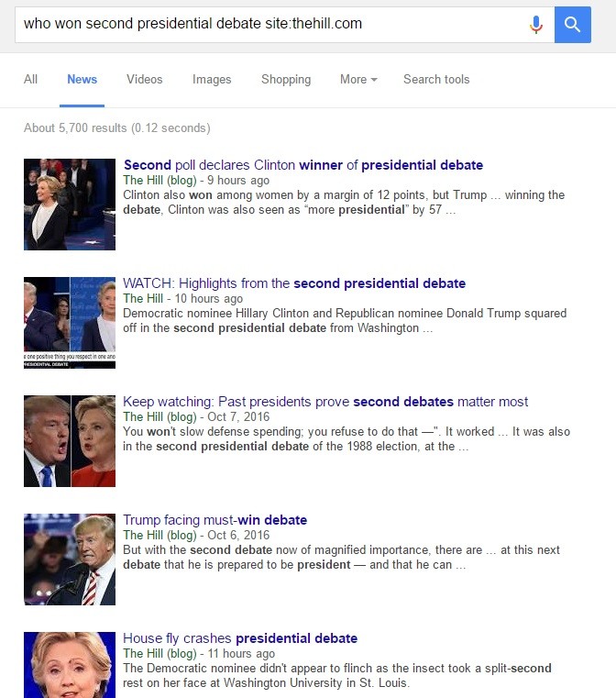Go to the Shopping tab
The width and height of the screenshot is (616, 698).
(x=286, y=79)
